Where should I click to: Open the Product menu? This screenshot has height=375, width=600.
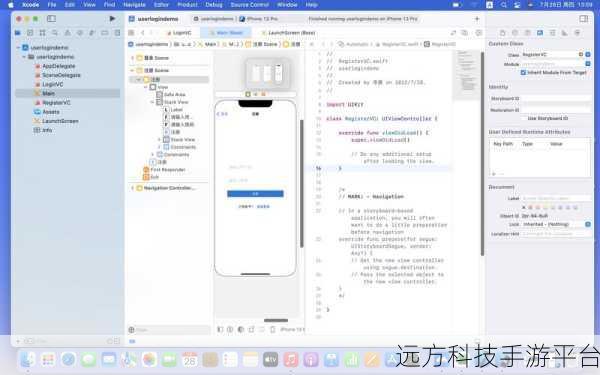click(x=188, y=5)
